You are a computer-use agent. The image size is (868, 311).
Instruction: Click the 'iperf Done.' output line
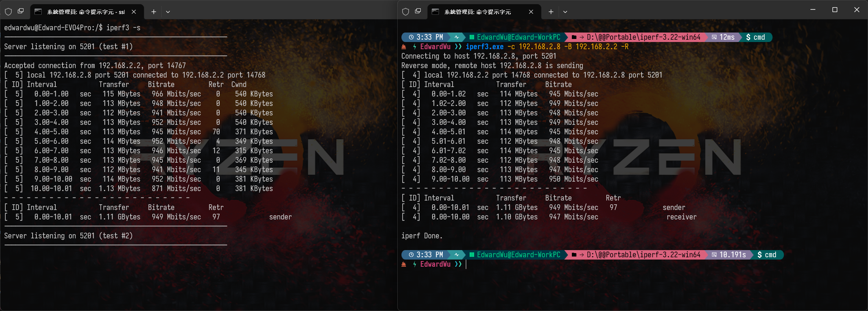point(422,236)
